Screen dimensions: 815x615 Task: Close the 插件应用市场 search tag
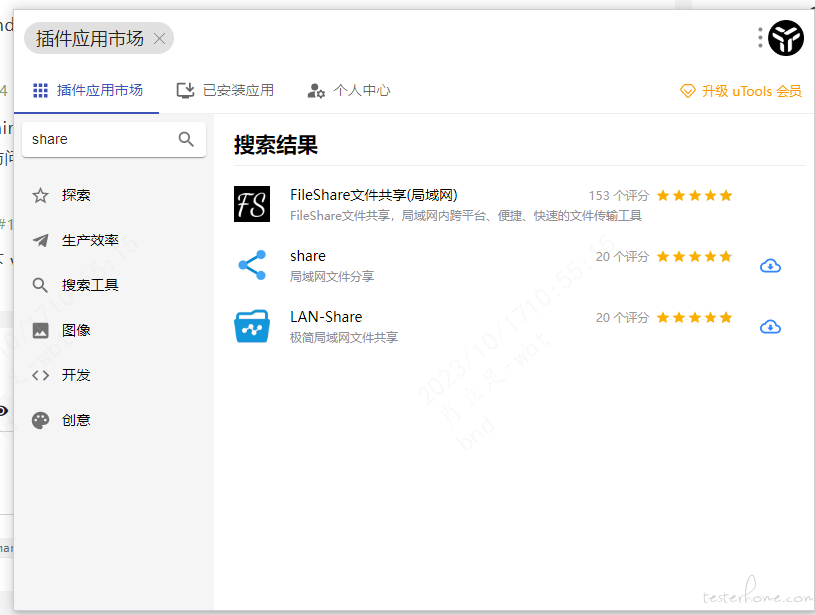(x=160, y=38)
